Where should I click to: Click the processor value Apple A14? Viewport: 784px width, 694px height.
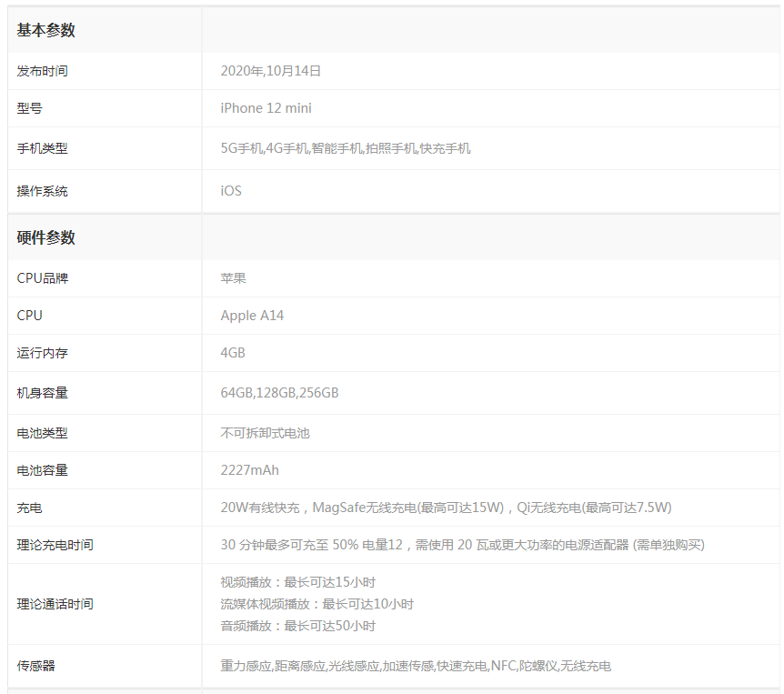[252, 316]
